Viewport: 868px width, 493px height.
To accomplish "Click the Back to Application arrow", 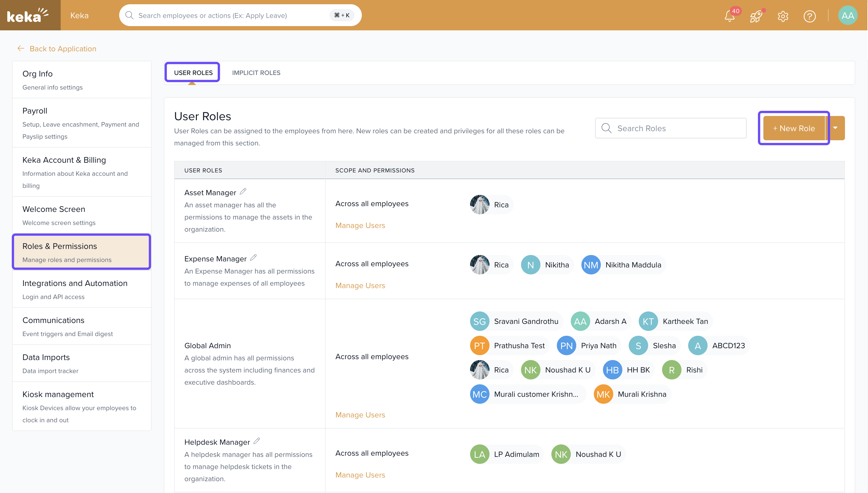I will [21, 49].
